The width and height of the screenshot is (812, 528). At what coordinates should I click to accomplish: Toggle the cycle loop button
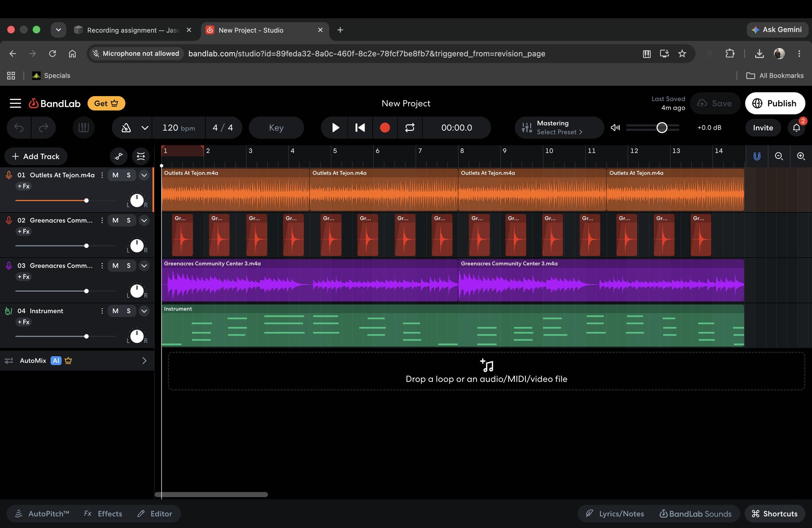tap(410, 128)
